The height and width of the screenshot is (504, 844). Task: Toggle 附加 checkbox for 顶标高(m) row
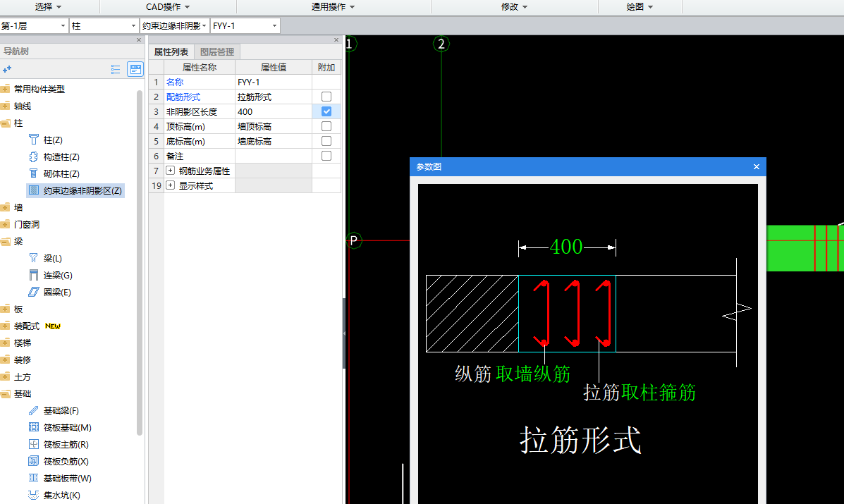click(326, 126)
